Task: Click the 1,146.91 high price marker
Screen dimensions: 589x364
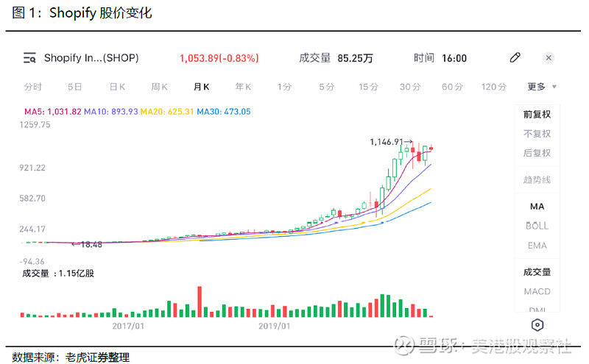Action: pyautogui.click(x=391, y=142)
